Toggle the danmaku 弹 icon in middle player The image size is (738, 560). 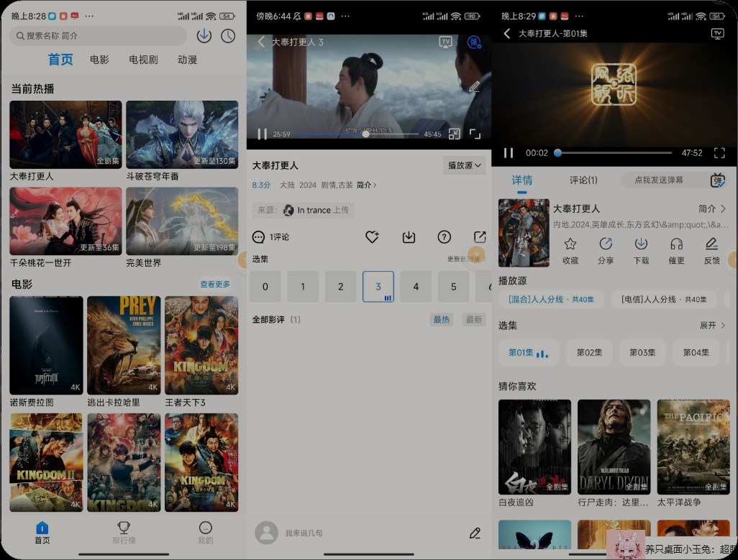pyautogui.click(x=474, y=42)
